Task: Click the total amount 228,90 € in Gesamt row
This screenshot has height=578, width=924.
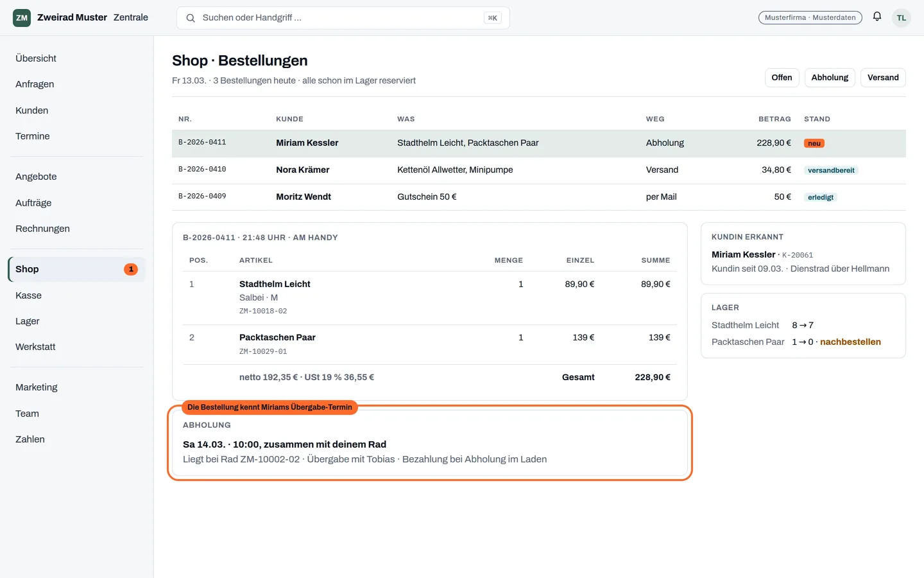Action: [653, 378]
